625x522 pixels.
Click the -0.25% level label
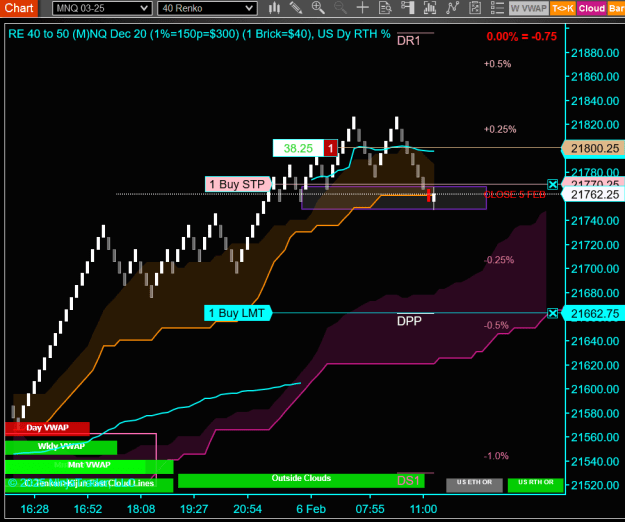(x=499, y=260)
